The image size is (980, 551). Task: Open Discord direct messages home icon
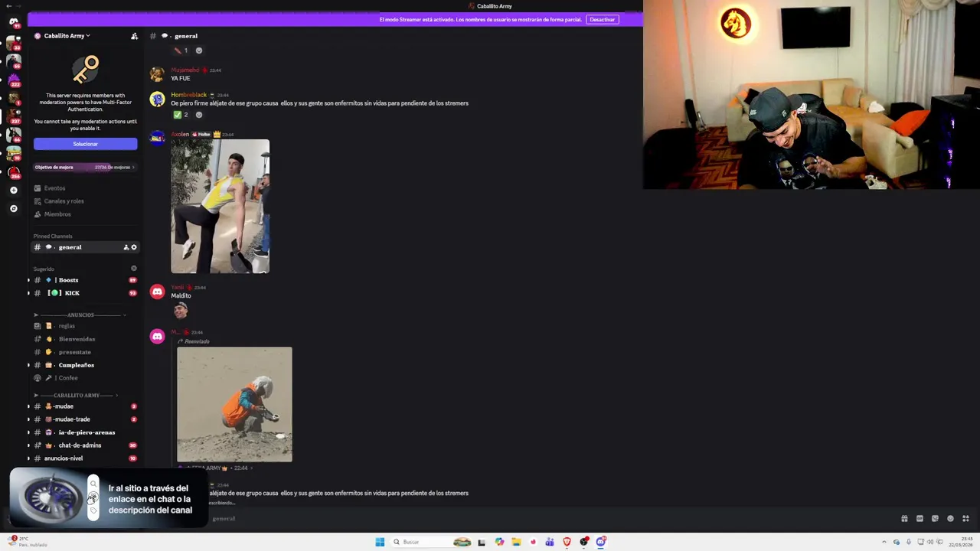pyautogui.click(x=13, y=22)
